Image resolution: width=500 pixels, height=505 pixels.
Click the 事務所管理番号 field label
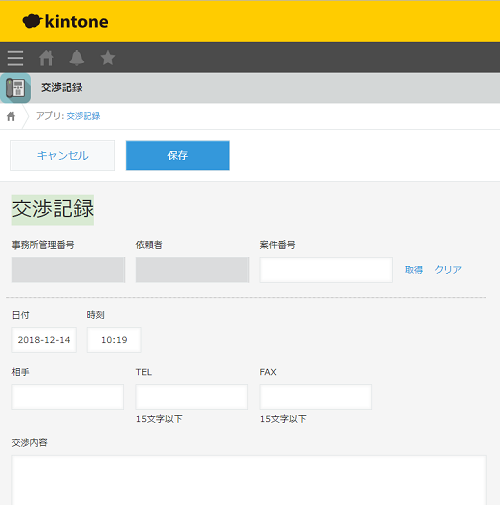point(43,245)
